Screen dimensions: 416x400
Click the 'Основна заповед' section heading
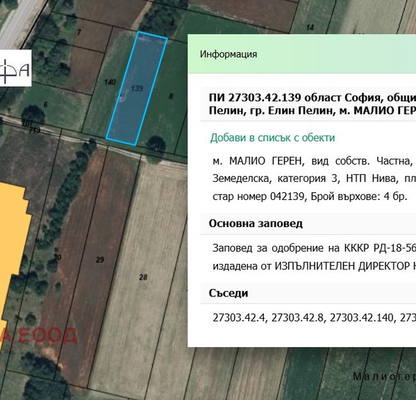coord(256,223)
